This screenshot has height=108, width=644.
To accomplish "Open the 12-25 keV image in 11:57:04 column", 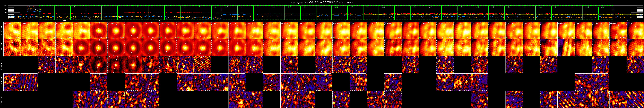I will 410,65.
